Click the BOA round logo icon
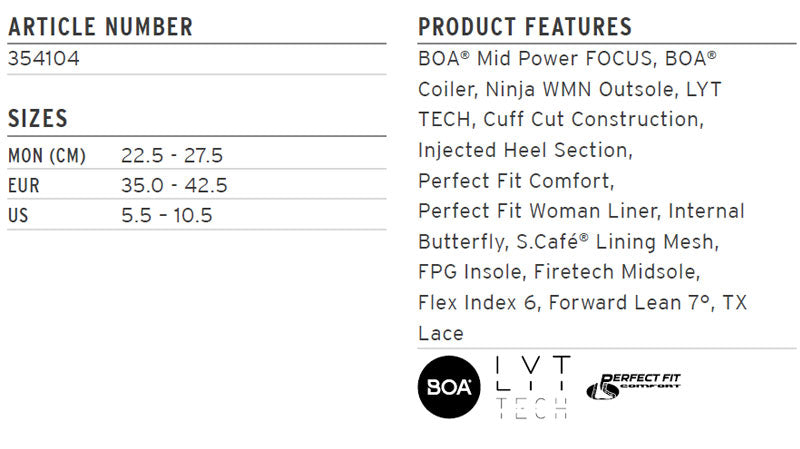Image resolution: width=800 pixels, height=449 pixels. click(448, 387)
